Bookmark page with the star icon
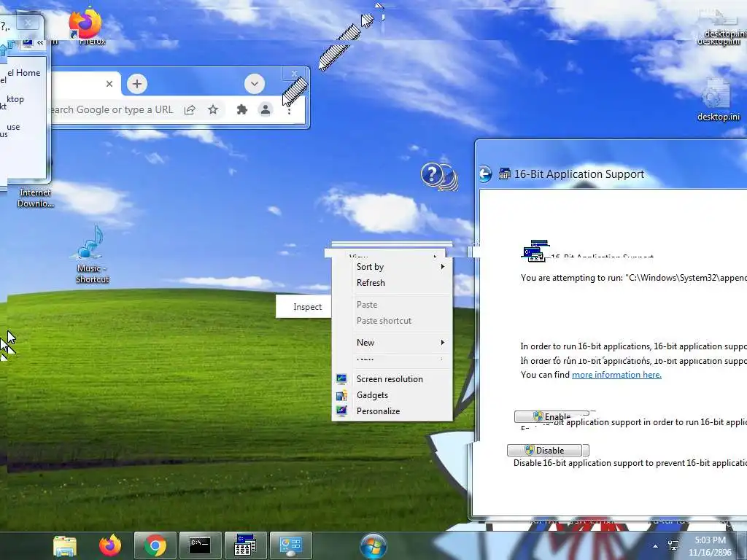The width and height of the screenshot is (747, 560). [213, 110]
